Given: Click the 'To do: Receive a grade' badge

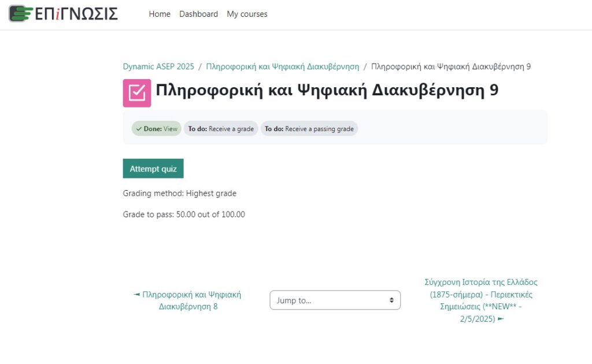Looking at the screenshot, I should pos(221,129).
